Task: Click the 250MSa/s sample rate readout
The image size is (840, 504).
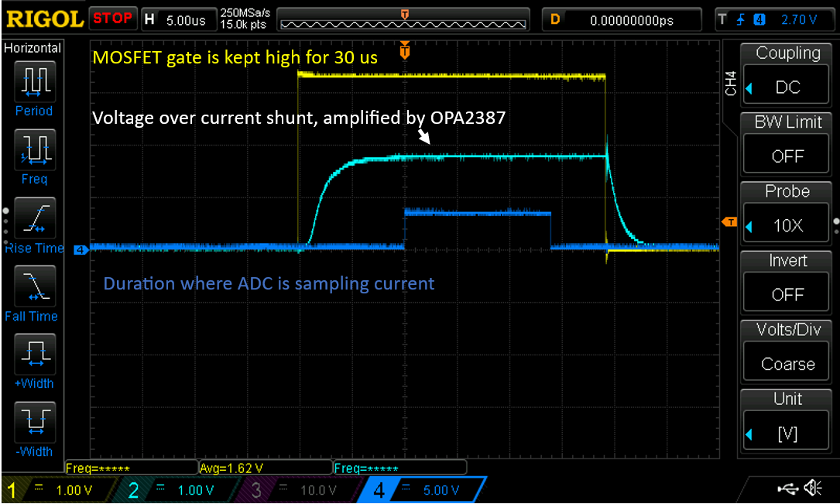Action: [x=245, y=13]
